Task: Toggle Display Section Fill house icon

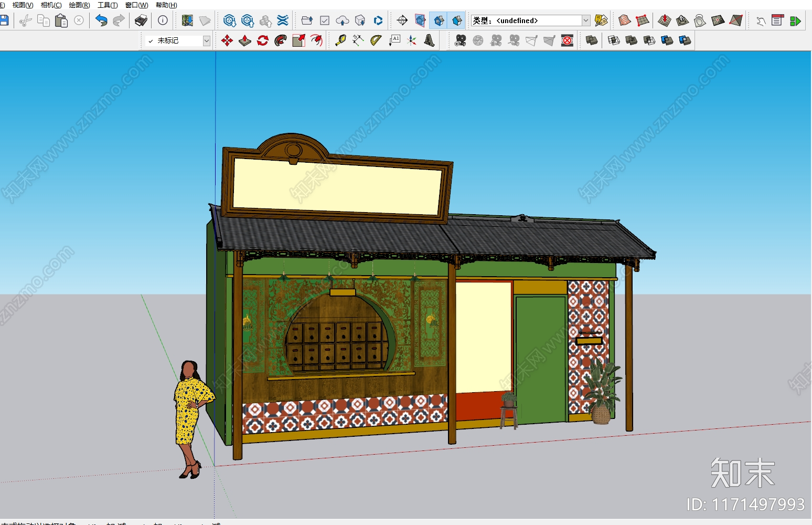Action: 456,20
